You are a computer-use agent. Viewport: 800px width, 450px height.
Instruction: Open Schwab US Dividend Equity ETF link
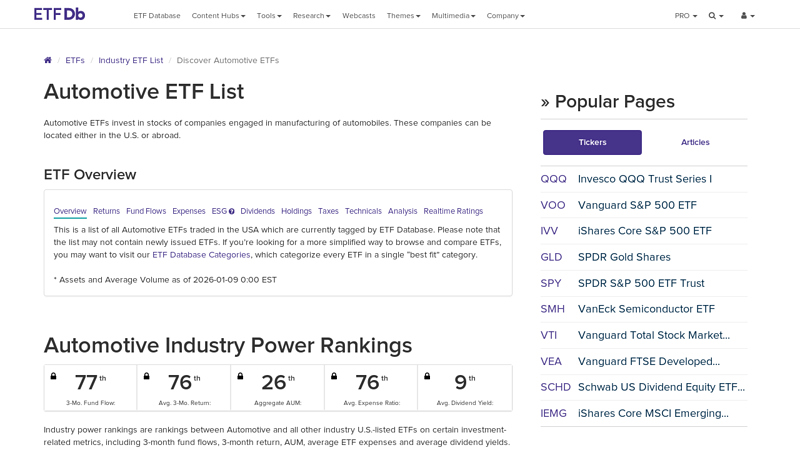coord(661,387)
